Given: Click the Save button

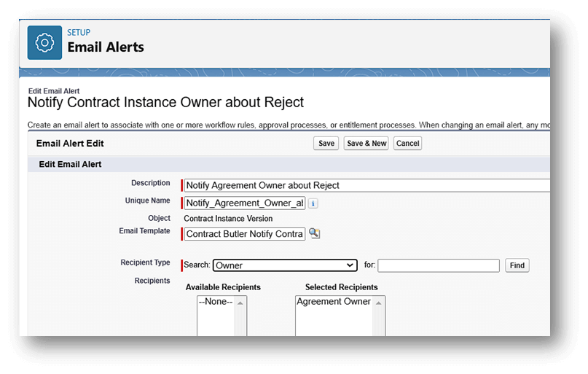Looking at the screenshot, I should click(326, 144).
